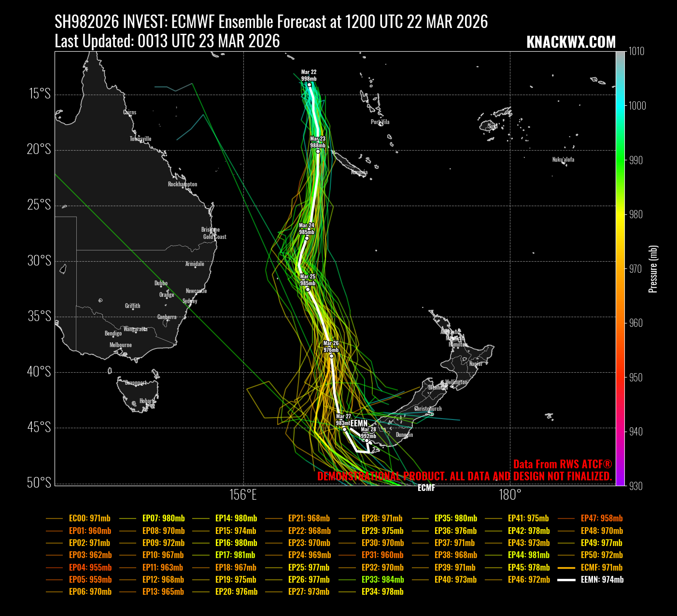Click the 156°E longitude axis label
The image size is (677, 616).
click(x=243, y=495)
